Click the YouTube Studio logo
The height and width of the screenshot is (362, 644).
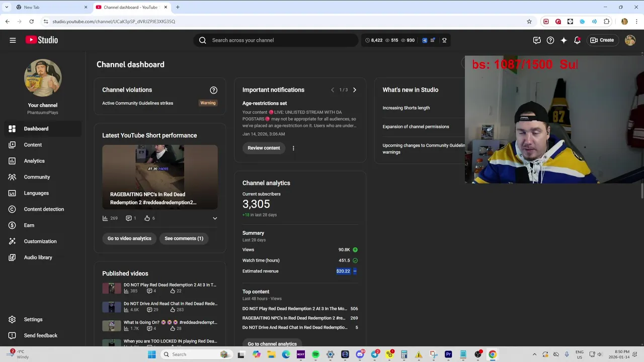coord(42,40)
